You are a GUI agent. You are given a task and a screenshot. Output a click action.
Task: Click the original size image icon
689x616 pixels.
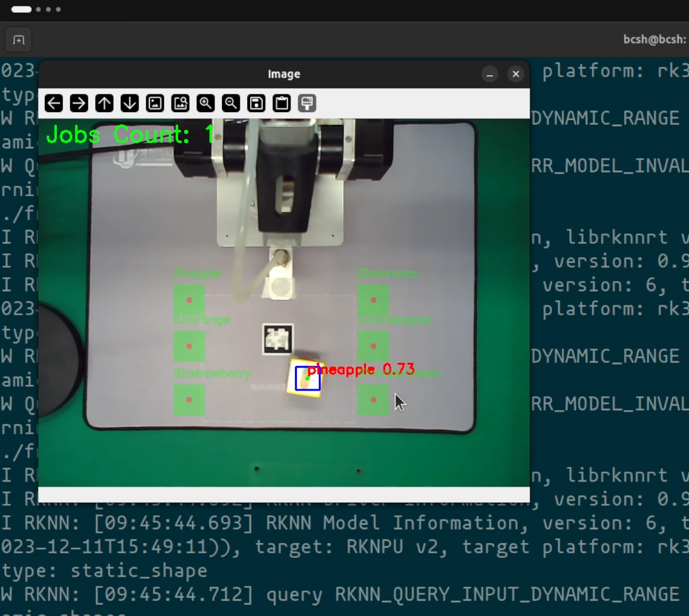point(180,104)
